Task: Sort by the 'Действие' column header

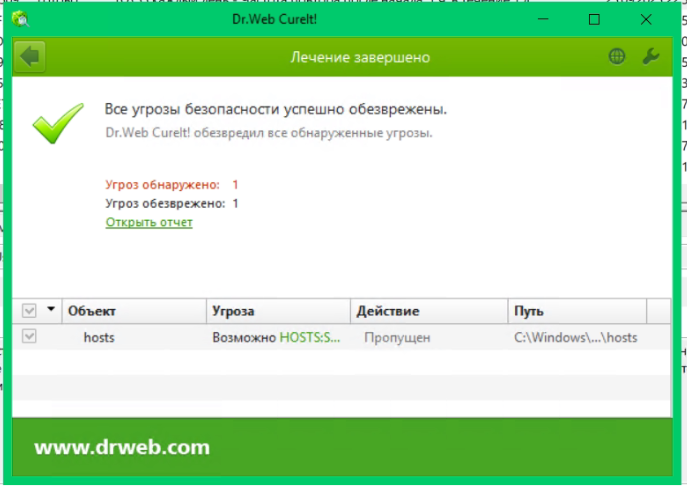Action: (429, 311)
